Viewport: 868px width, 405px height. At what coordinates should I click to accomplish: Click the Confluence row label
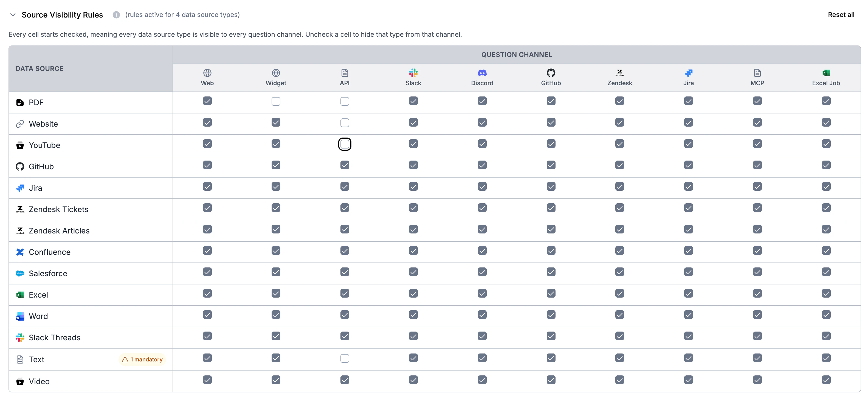50,252
